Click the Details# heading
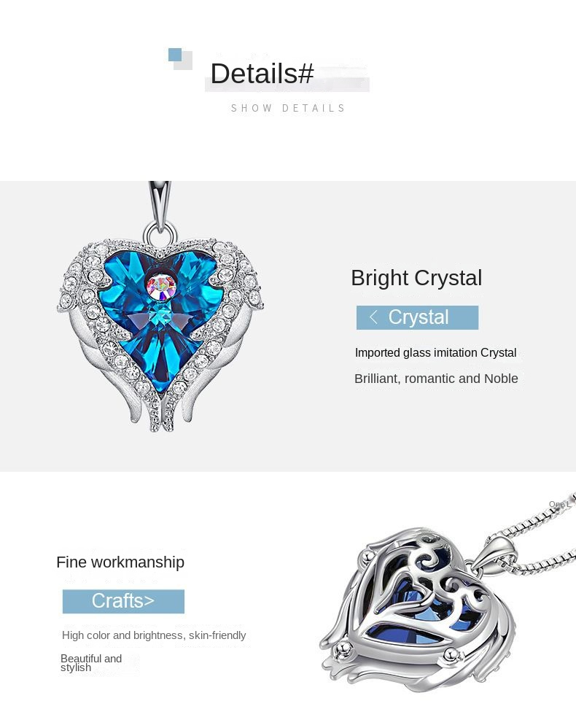The width and height of the screenshot is (576, 728). click(x=262, y=74)
